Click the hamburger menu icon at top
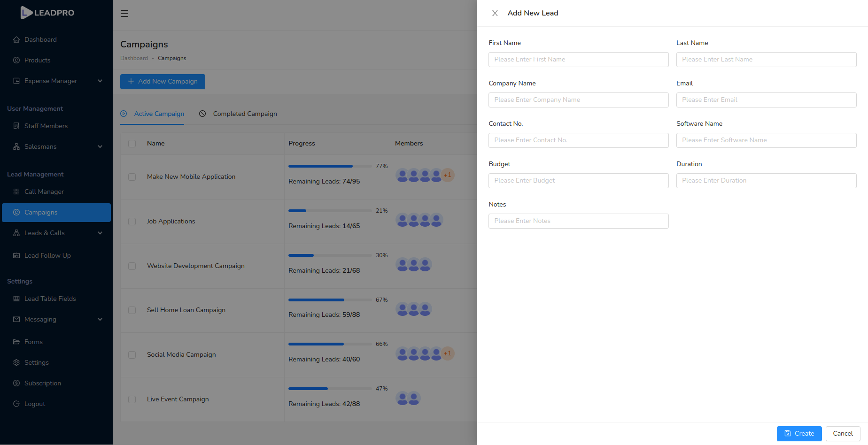 [124, 14]
